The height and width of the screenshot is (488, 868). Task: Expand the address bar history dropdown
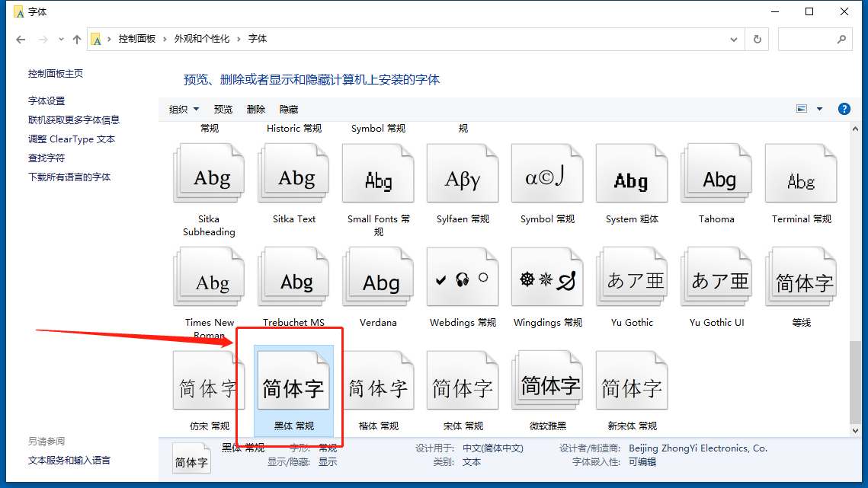coord(733,39)
